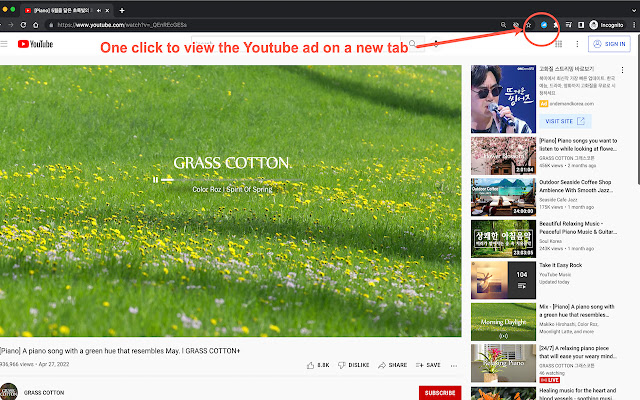The image size is (640, 400).
Task: Open the YouTube guide hamburger menu
Action: (4, 44)
